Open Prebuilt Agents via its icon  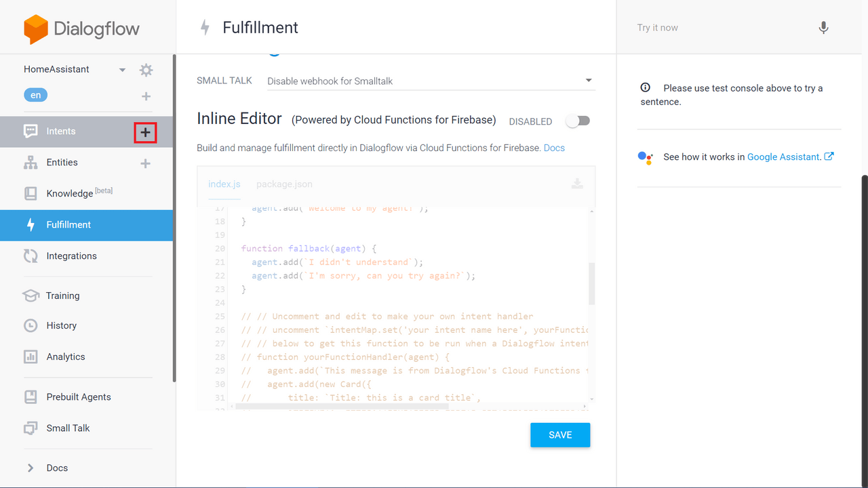coord(31,397)
